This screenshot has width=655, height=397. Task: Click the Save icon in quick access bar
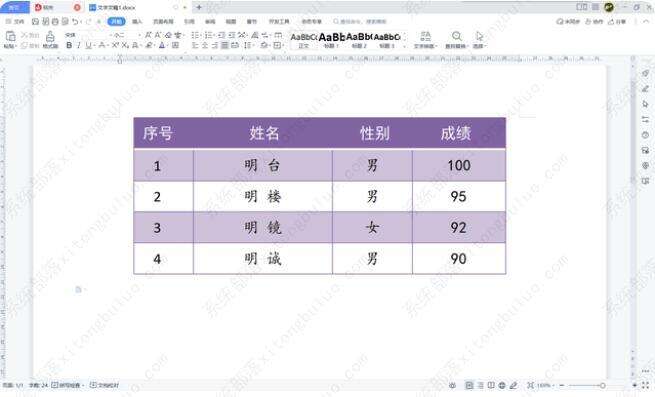tap(36, 21)
